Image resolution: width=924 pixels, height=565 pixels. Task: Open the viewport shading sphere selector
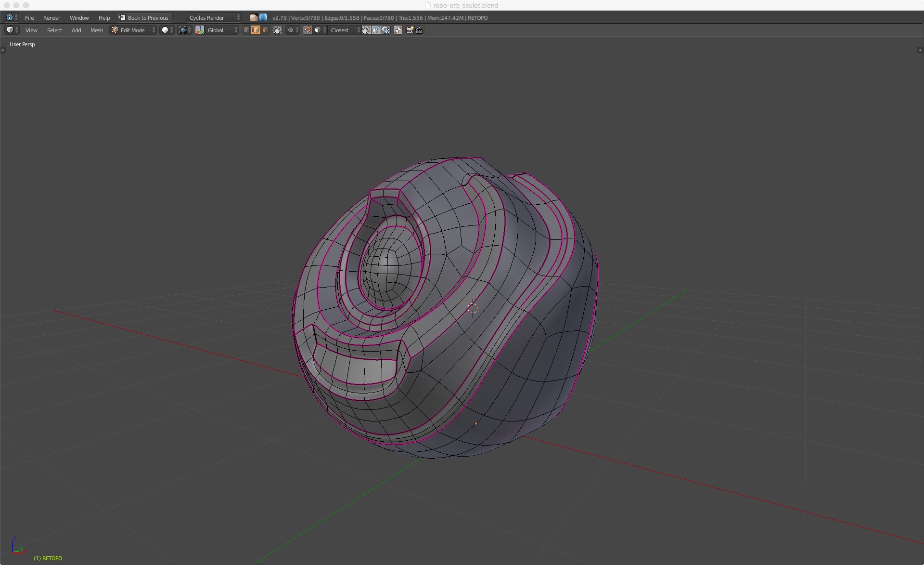point(167,30)
